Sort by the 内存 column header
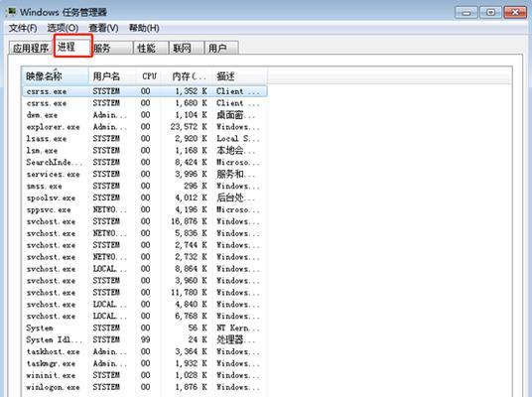Viewport: 532px width, 397px height. tap(188, 76)
